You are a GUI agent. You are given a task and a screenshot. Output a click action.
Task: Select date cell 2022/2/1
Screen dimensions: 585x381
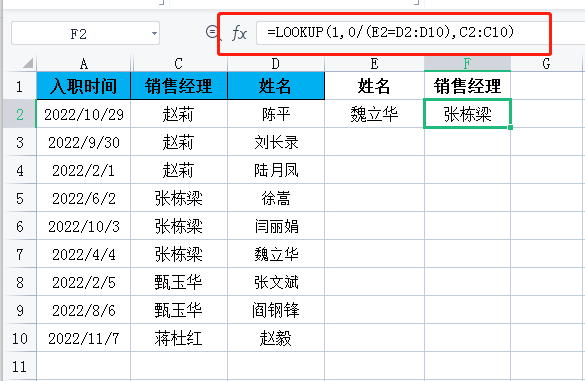tap(84, 170)
